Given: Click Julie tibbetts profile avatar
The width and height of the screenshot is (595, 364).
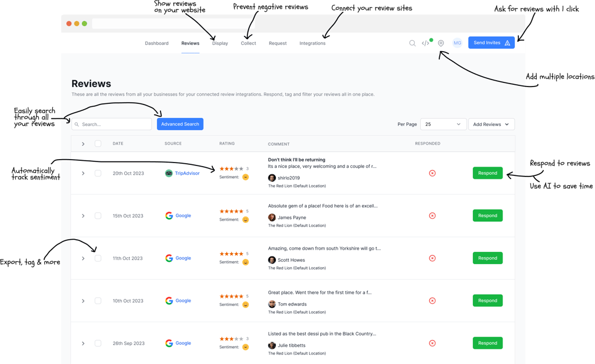Looking at the screenshot, I should (x=272, y=345).
